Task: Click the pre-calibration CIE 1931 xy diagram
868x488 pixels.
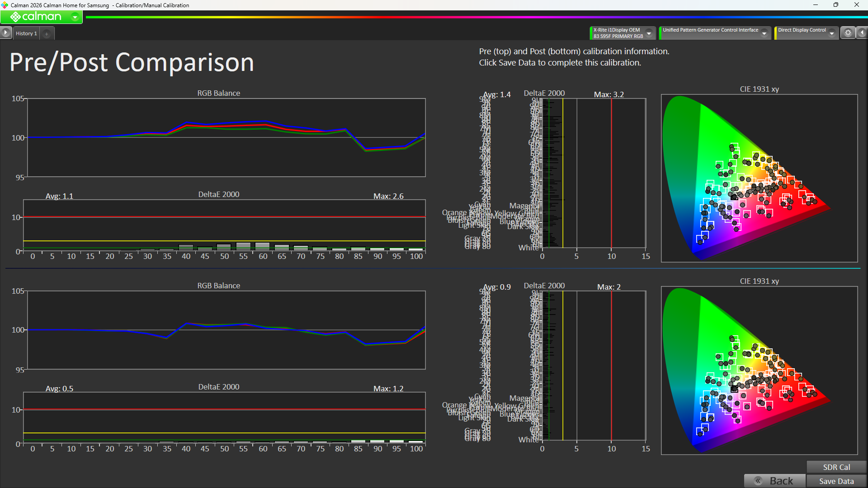Action: coord(759,178)
